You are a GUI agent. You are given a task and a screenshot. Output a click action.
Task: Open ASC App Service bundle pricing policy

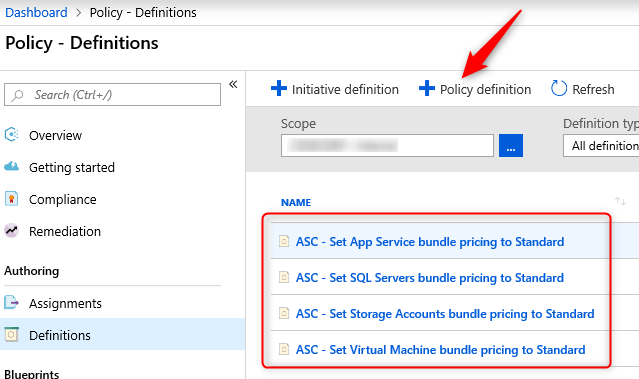coord(430,242)
